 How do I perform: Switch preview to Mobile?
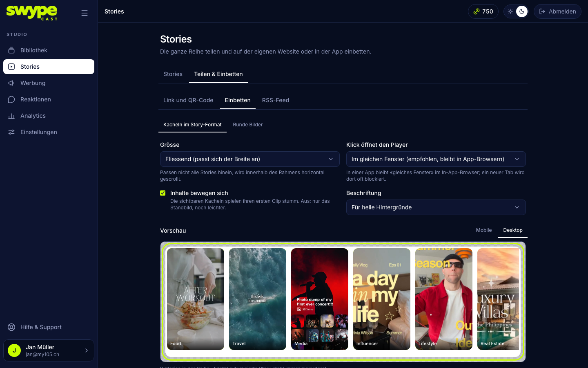pos(484,230)
